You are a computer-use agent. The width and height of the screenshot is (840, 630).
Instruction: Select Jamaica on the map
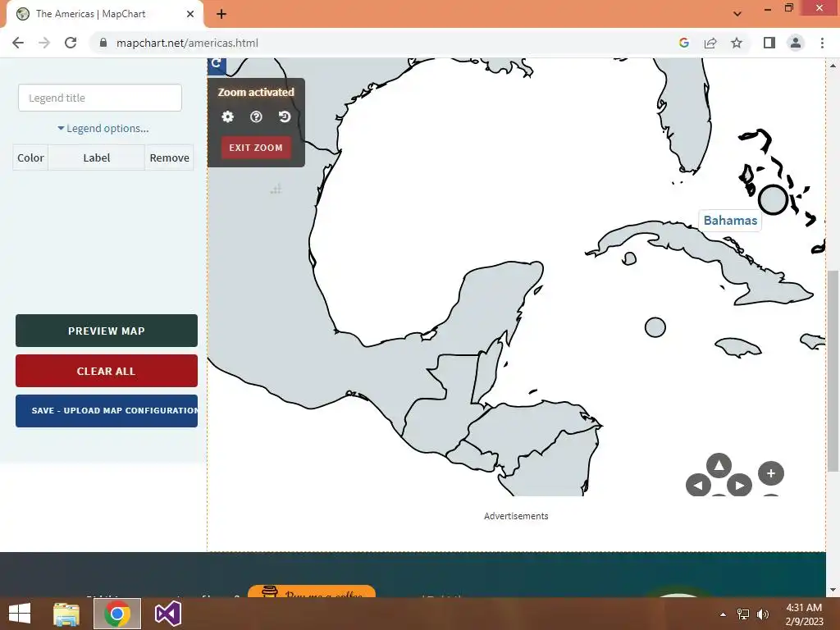pyautogui.click(x=737, y=347)
